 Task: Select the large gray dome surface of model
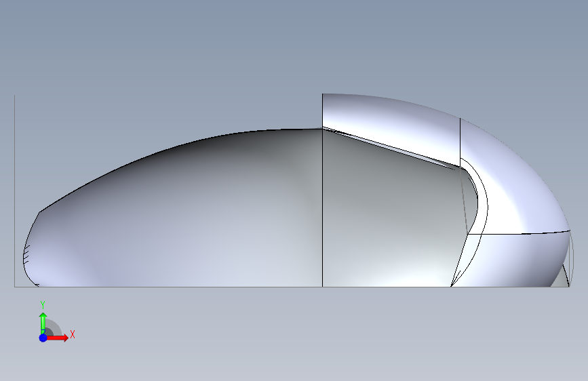point(180,218)
